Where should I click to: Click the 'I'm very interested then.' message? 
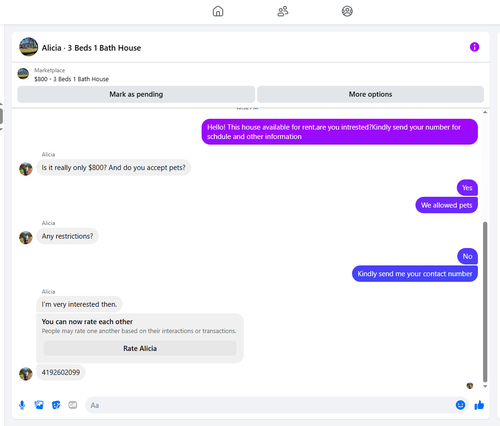79,304
